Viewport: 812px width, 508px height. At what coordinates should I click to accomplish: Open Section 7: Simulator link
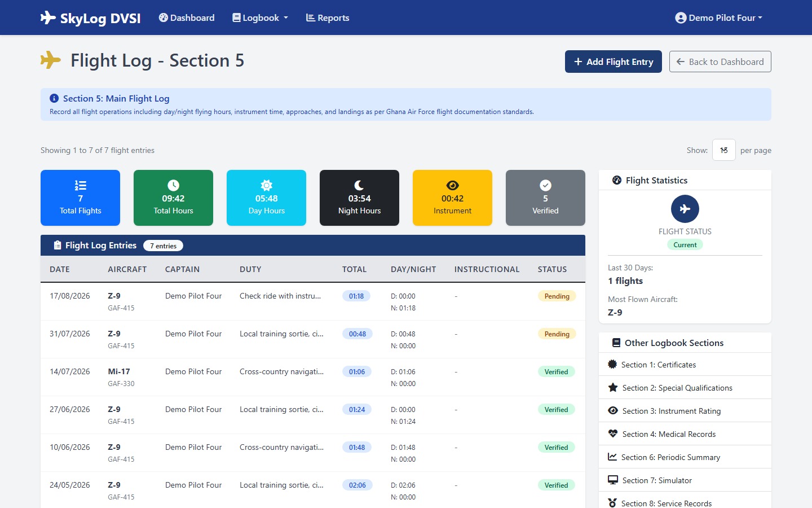(685, 480)
